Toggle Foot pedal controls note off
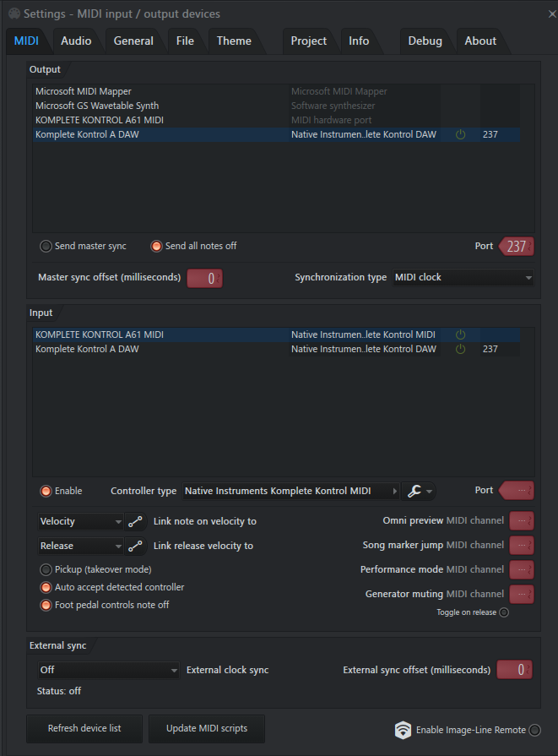558x756 pixels. [46, 605]
